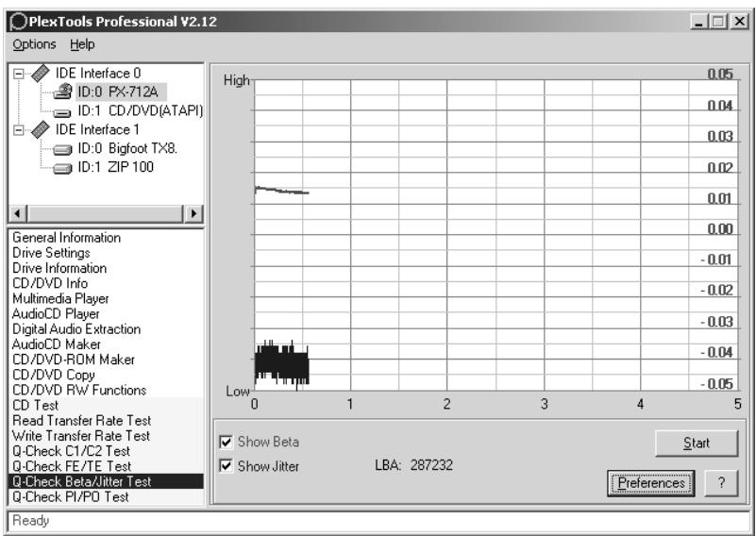The image size is (756, 536).
Task: Select the IDE Interface 1 label
Action: (97, 129)
